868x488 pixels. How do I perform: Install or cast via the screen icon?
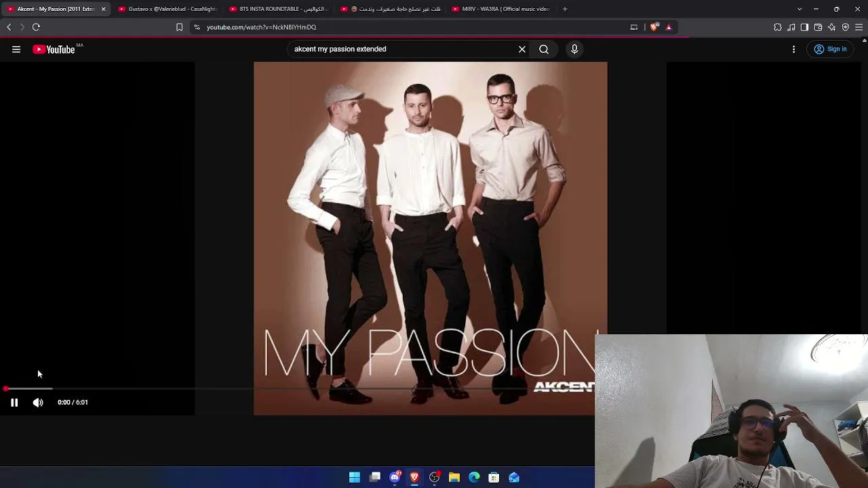pyautogui.click(x=634, y=27)
